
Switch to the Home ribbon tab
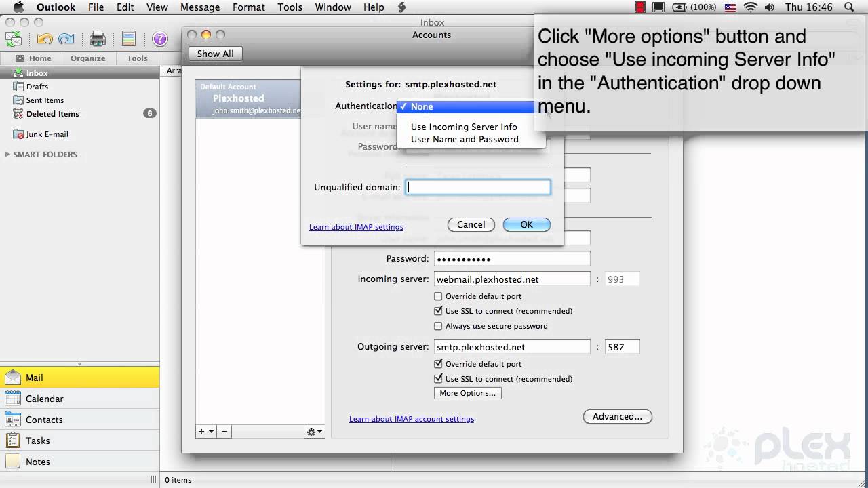tap(33, 58)
